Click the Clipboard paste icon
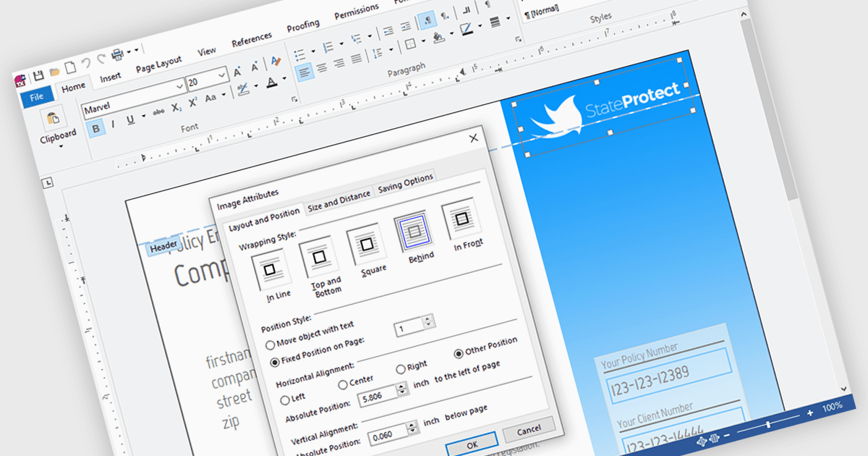The width and height of the screenshot is (868, 456). 53,119
